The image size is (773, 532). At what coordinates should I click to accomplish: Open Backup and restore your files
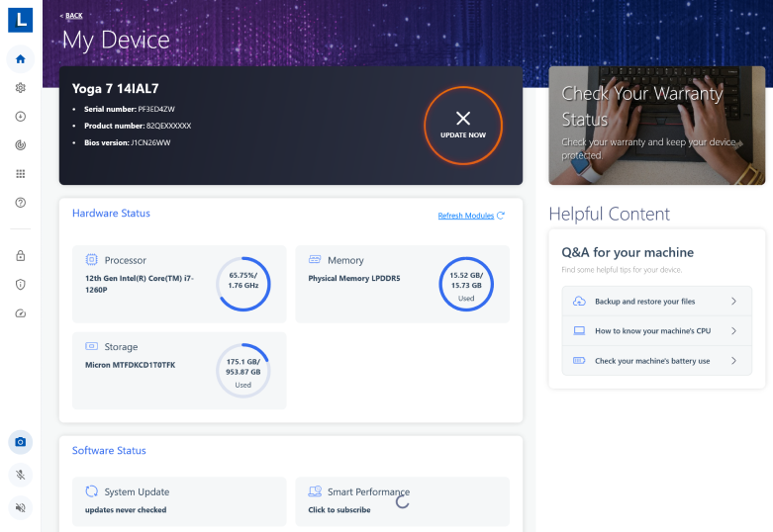click(x=656, y=301)
